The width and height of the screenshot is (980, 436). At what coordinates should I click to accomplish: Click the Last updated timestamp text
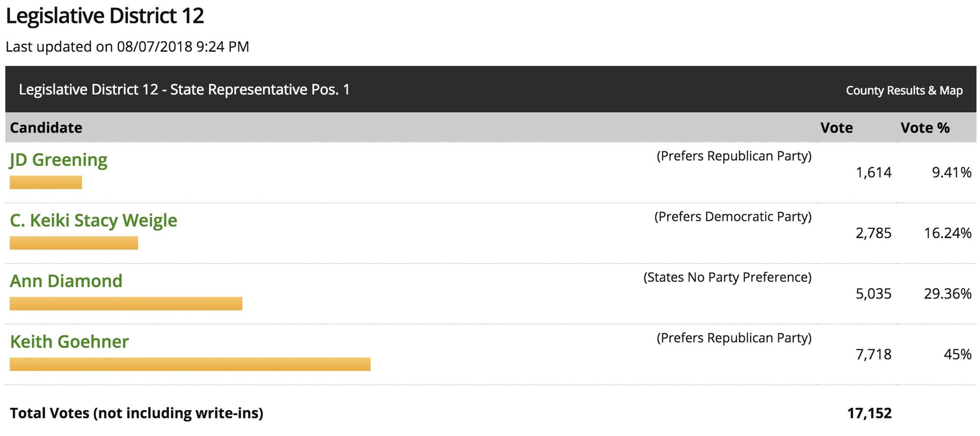(x=127, y=47)
